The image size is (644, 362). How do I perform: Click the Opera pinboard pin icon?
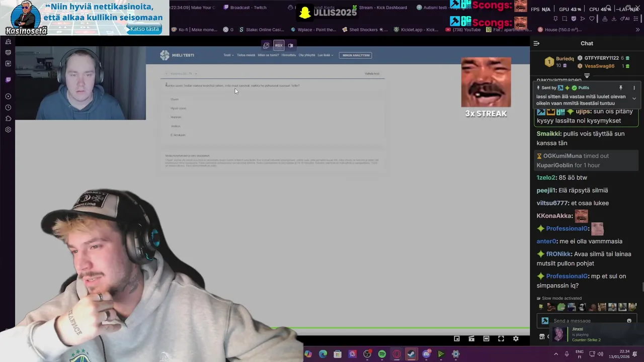click(555, 19)
